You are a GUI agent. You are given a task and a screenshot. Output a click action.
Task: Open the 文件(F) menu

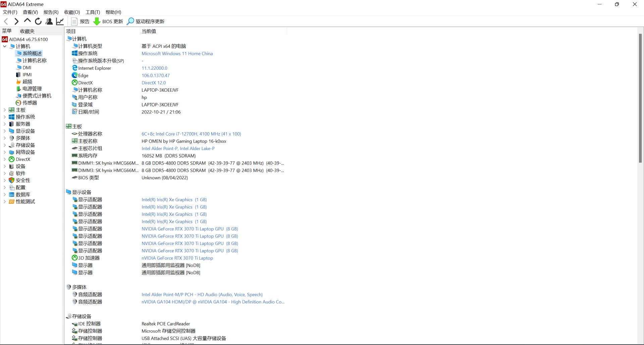click(x=10, y=12)
